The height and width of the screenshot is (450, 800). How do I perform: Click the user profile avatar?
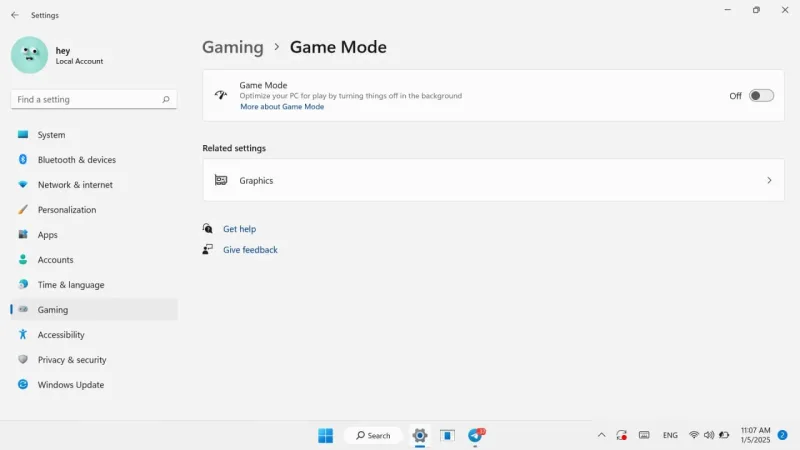coord(30,55)
